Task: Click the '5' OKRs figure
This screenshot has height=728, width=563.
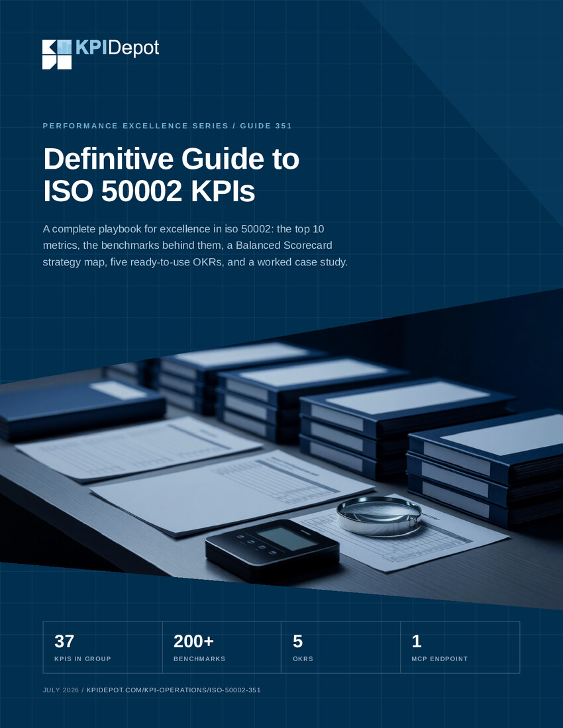Action: [x=298, y=641]
